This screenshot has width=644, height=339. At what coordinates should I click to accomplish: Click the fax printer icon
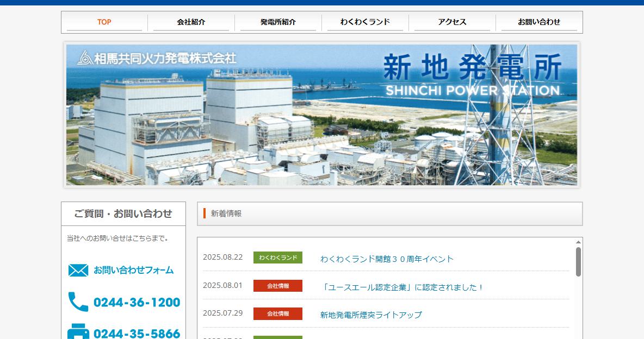78,331
